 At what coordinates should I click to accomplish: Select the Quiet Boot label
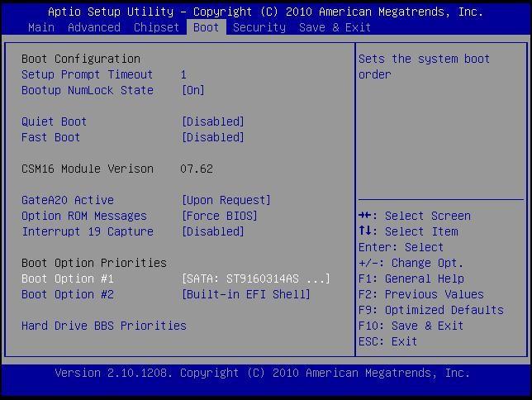pos(54,121)
